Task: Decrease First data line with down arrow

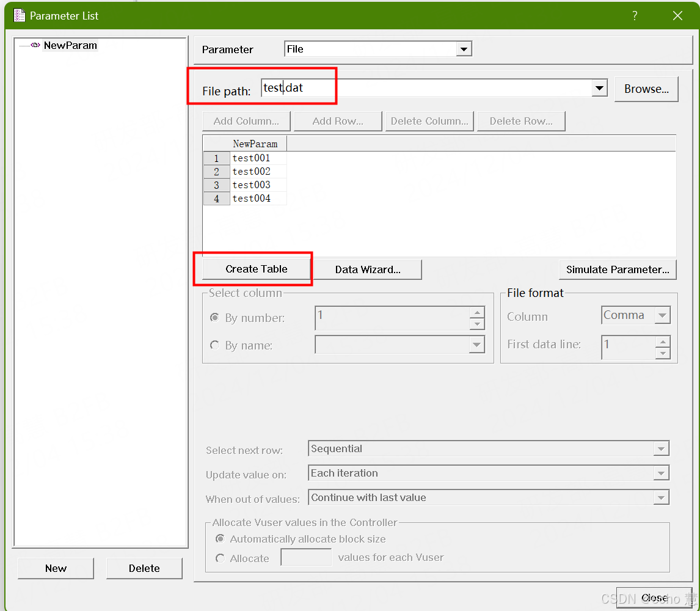Action: 663,353
